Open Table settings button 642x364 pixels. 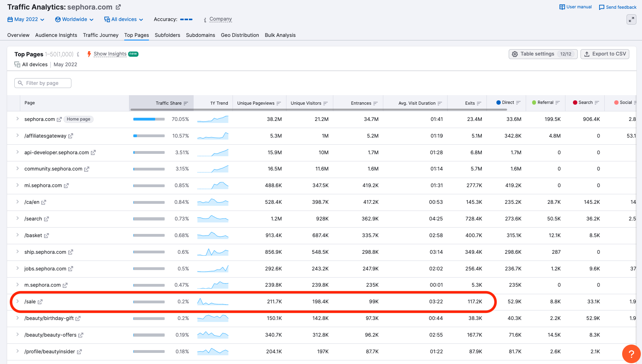(543, 54)
